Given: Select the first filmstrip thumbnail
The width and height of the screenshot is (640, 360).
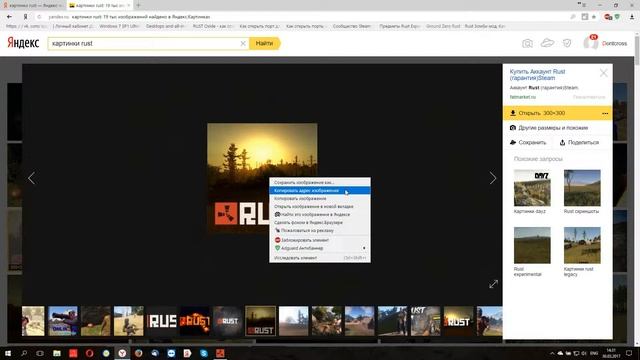Looking at the screenshot, I should 33,321.
